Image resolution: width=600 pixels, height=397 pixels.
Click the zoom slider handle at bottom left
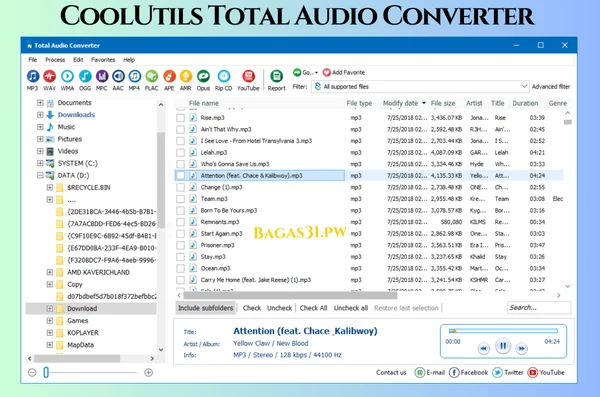tap(46, 372)
